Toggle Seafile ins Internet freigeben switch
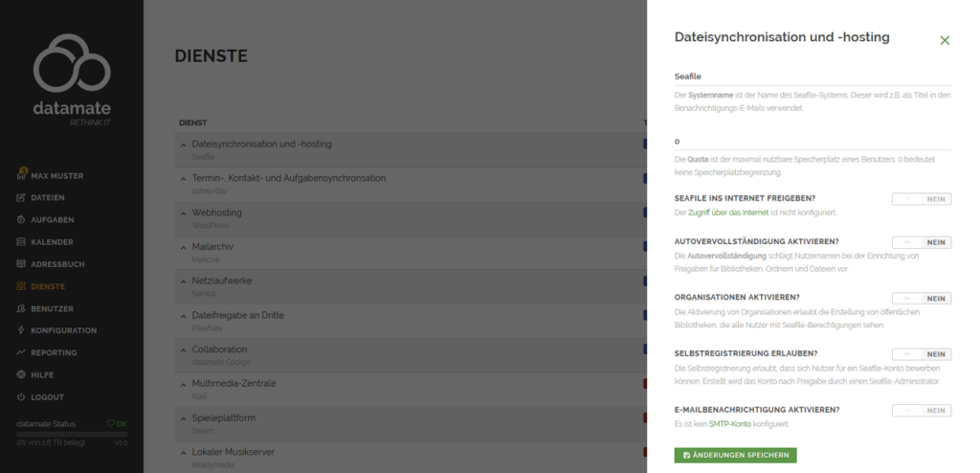The image size is (980, 473). (922, 199)
